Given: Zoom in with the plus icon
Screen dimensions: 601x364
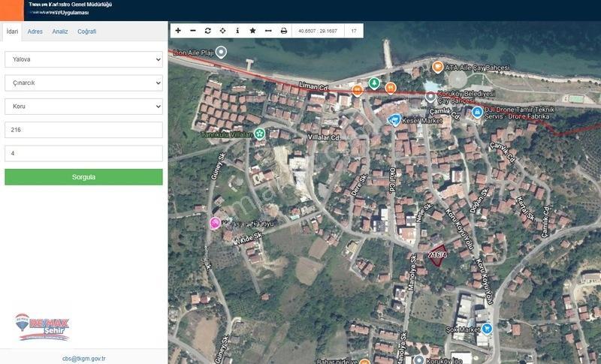Looking at the screenshot, I should click(x=178, y=31).
